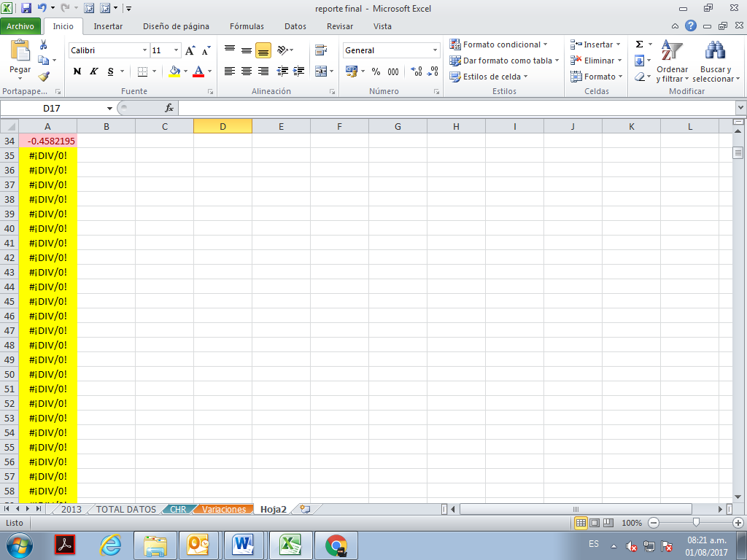This screenshot has height=560, width=747.
Task: Click Buscar y seleccionar button
Action: [x=716, y=61]
